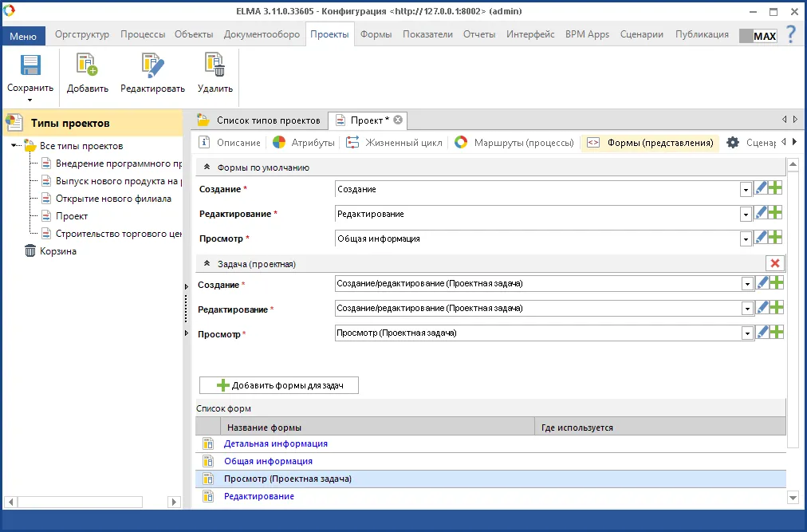Open dropdown for task Просмотр form
This screenshot has width=807, height=532.
click(746, 333)
